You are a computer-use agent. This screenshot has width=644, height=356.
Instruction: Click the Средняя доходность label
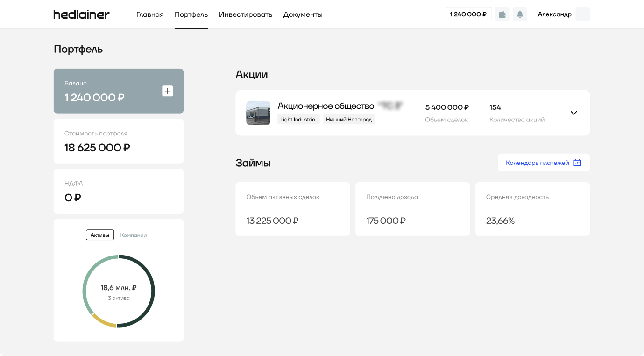517,197
